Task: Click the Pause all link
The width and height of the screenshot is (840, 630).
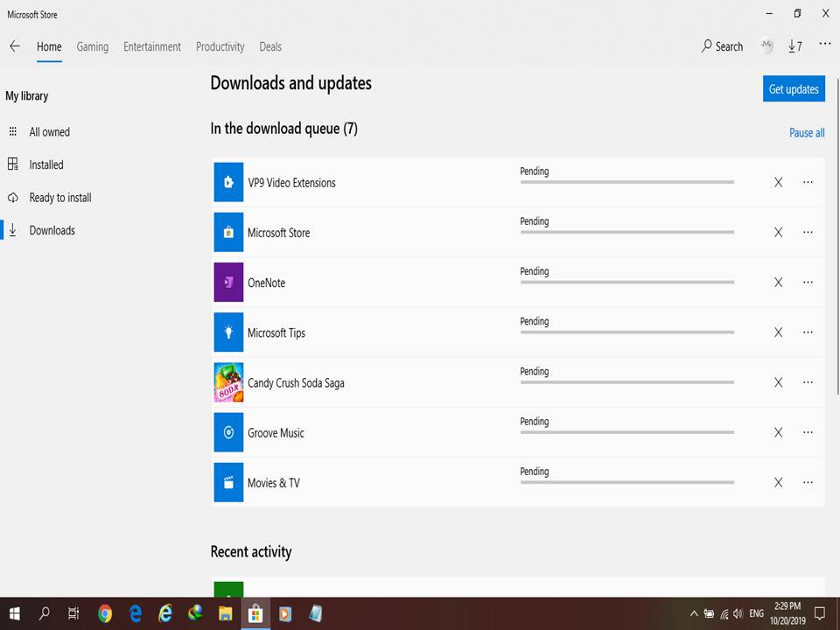Action: pos(807,133)
